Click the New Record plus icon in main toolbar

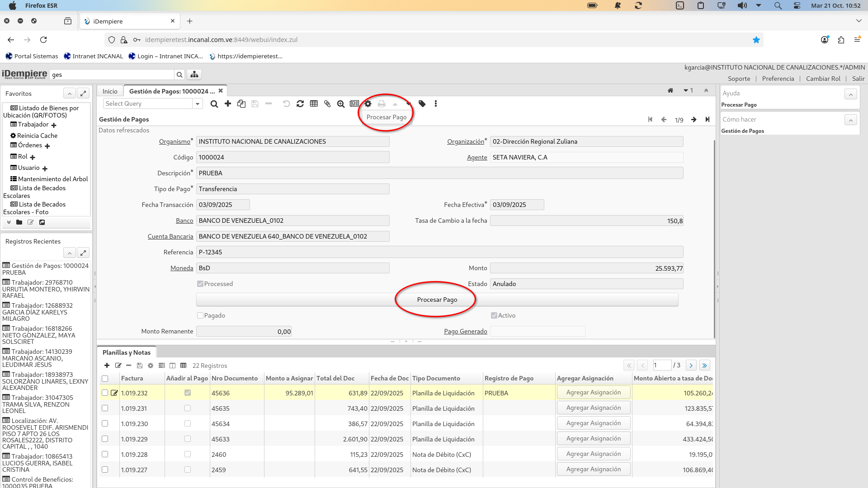point(228,104)
